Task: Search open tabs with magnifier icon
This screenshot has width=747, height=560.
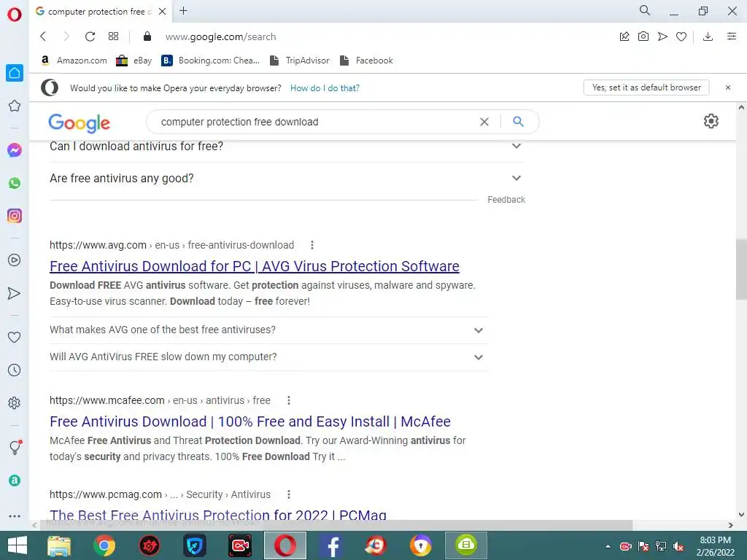Action: [x=645, y=10]
